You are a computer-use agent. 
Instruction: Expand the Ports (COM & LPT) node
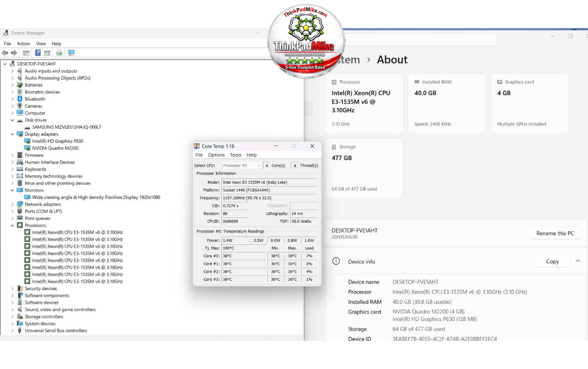click(12, 211)
